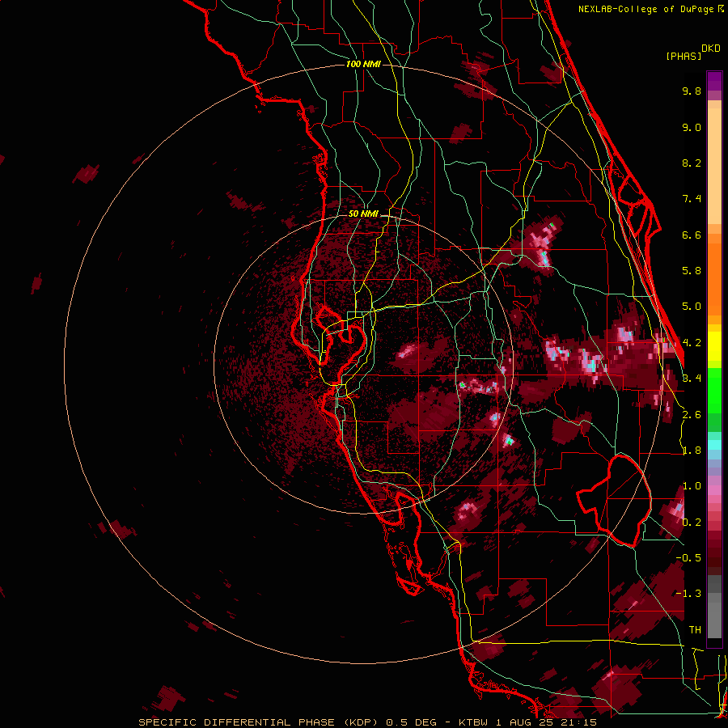Click the 3.4 scale value
Image resolution: width=728 pixels, height=728 pixels.
692,379
